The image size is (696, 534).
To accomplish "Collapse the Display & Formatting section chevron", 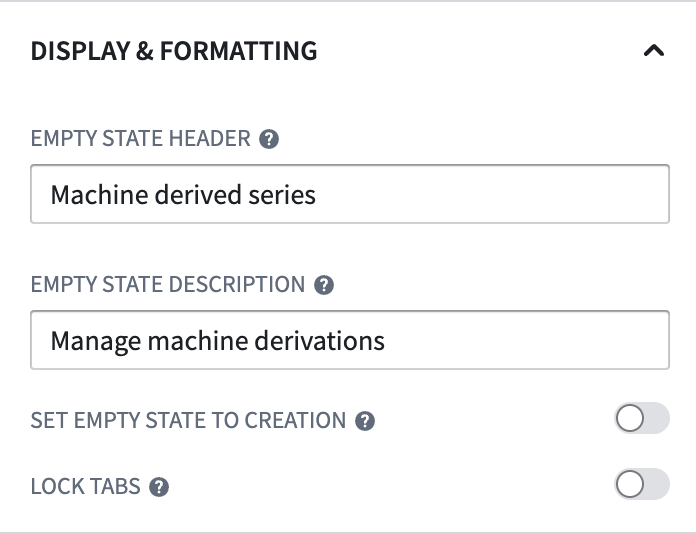I will tap(653, 51).
